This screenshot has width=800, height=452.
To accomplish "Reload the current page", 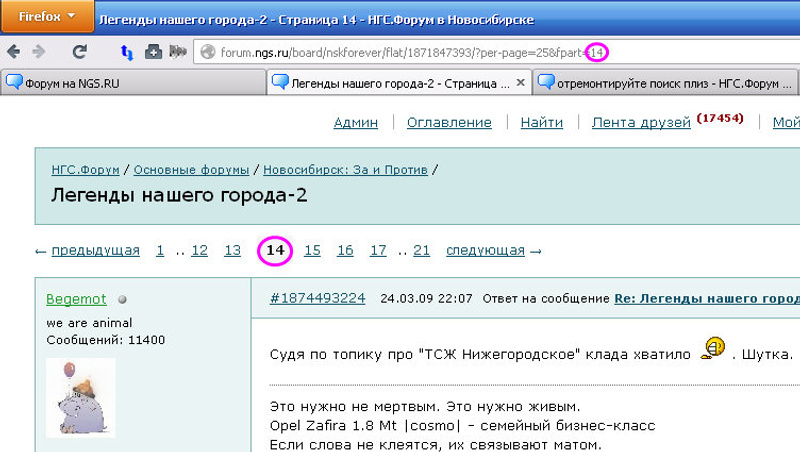I will coord(79,51).
